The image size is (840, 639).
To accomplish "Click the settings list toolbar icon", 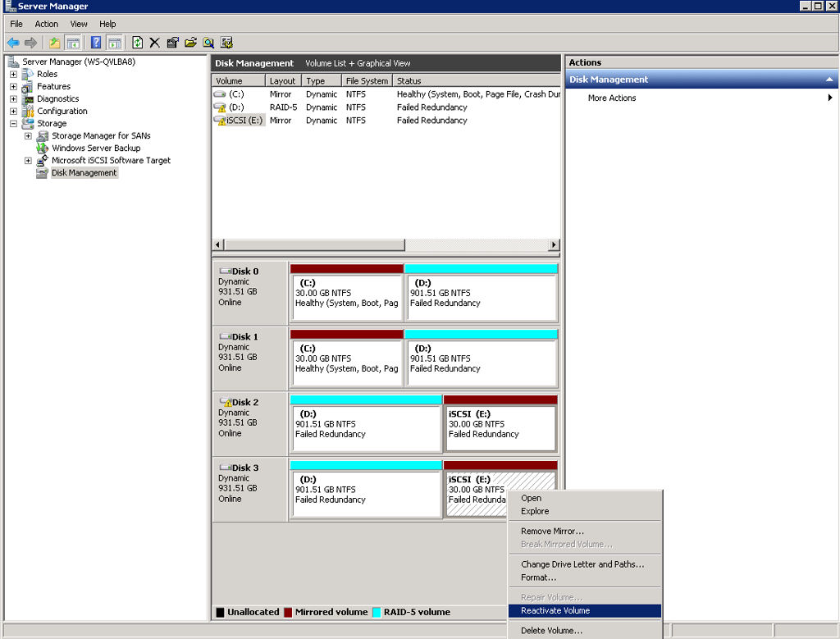I will coord(226,43).
